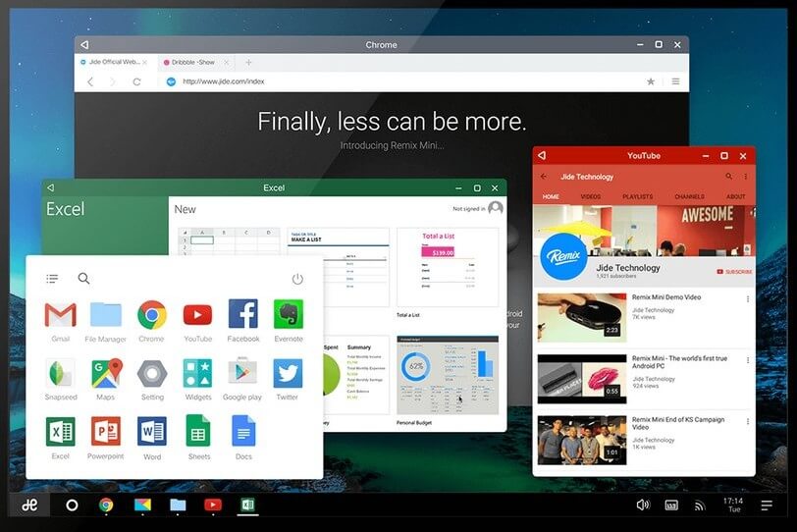Click the Jide start button on taskbar

coord(29,505)
